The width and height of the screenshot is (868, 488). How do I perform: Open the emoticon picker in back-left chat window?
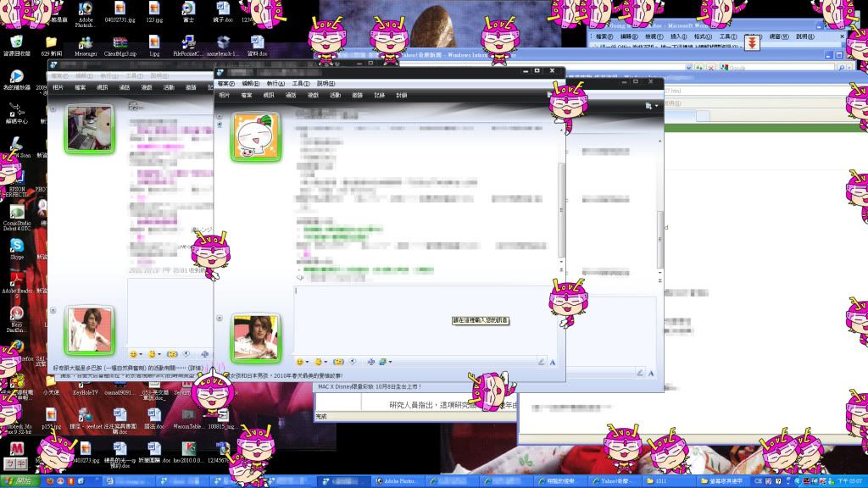point(133,354)
